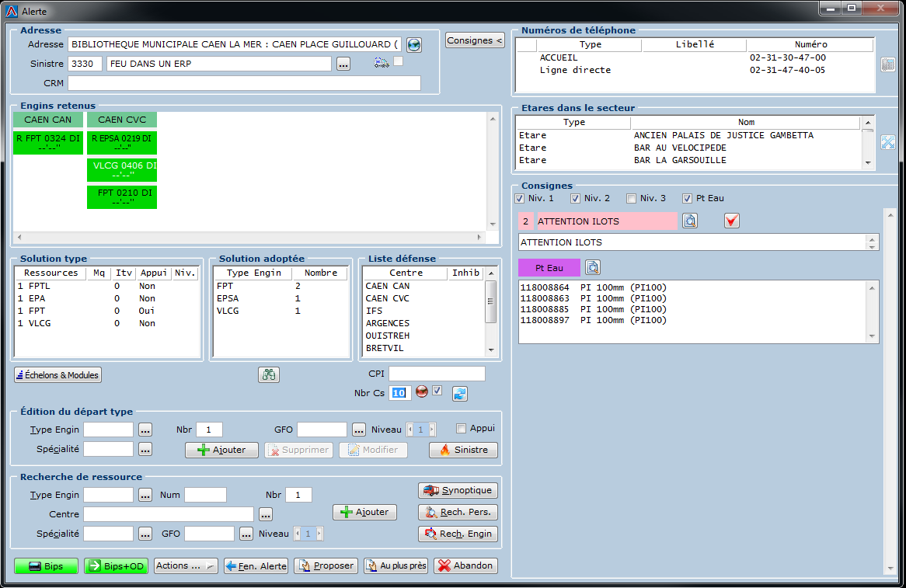Go back with Fen. Alerte button
This screenshot has width=906, height=588.
[x=256, y=566]
